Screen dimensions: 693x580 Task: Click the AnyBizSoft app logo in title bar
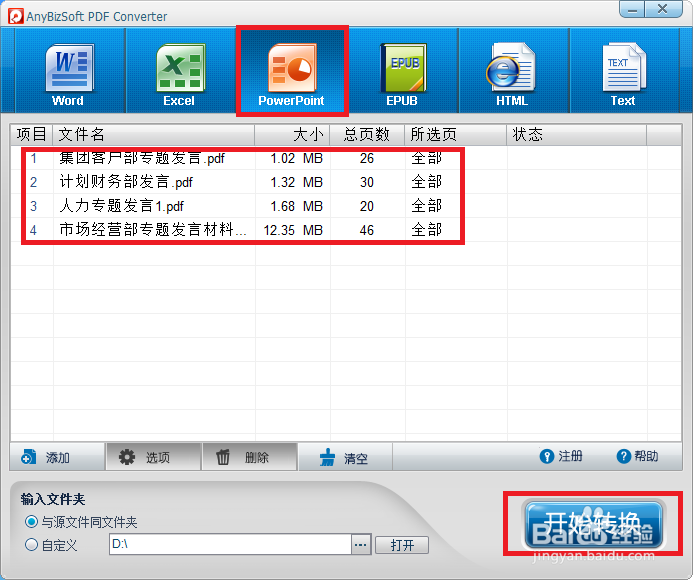coord(15,16)
